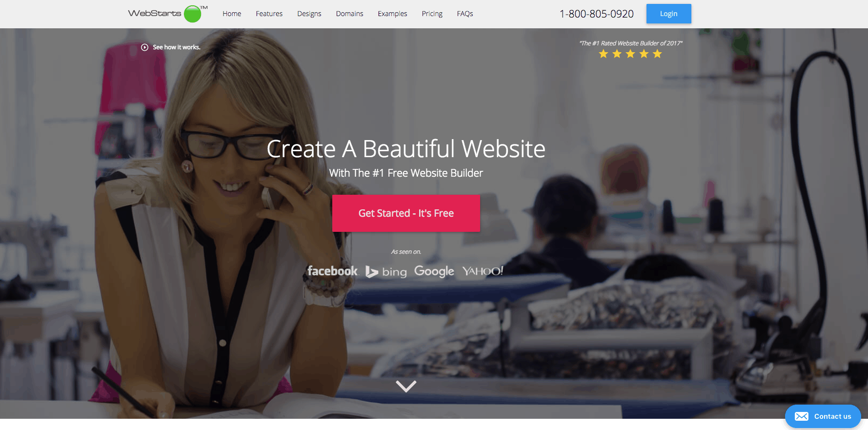Click the Google logo
Image resolution: width=868 pixels, height=430 pixels.
434,271
